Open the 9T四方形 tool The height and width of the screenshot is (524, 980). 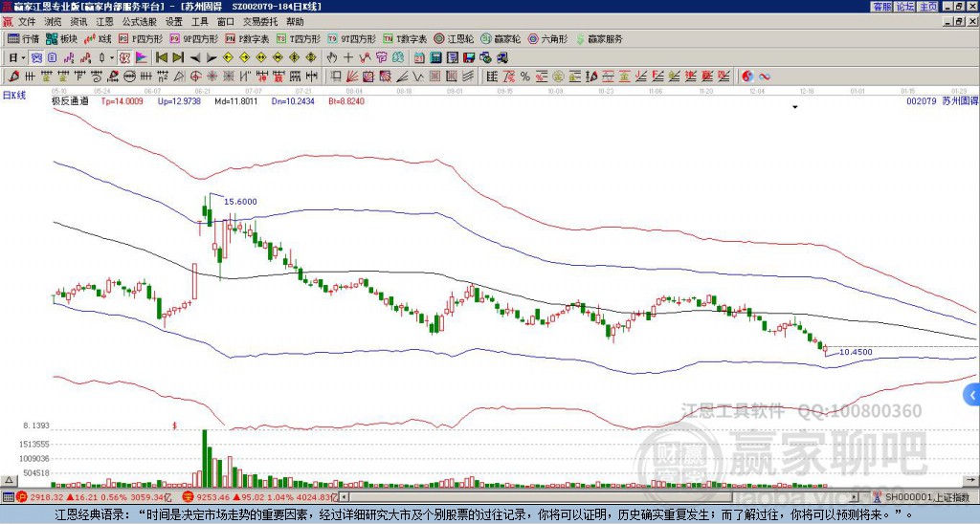tap(351, 38)
